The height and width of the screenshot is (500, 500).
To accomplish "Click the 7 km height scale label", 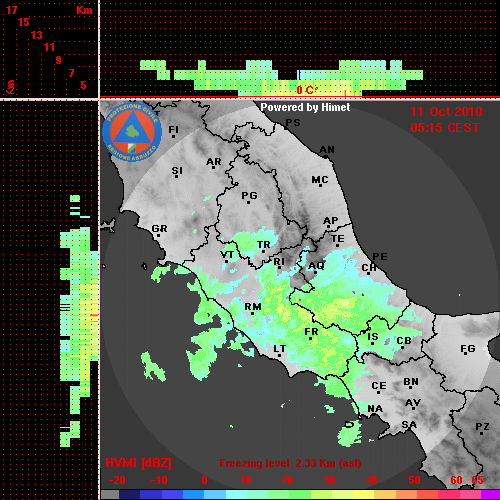I will [71, 73].
